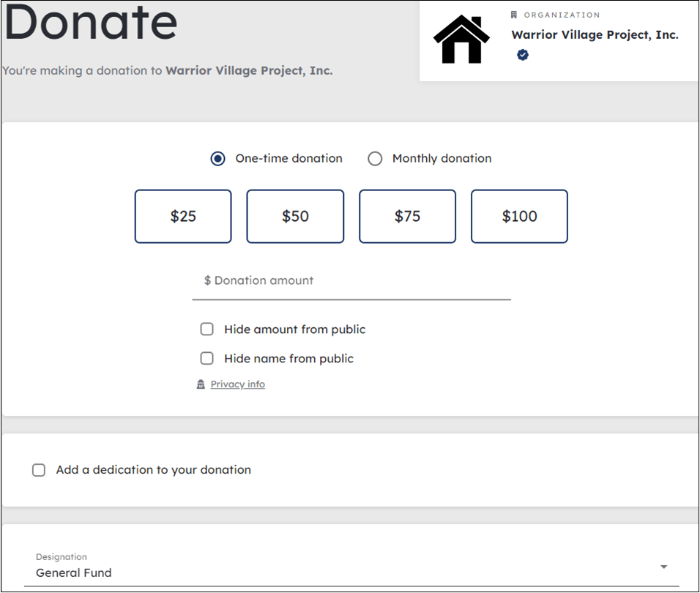Check Add a dedication to your donation
Screen dimensions: 700x593
pos(39,470)
